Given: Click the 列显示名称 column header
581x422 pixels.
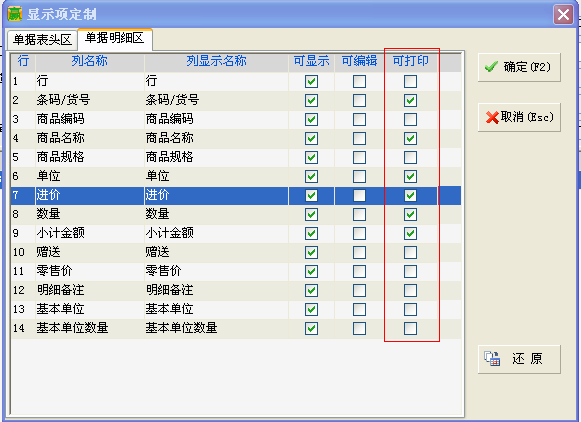Looking at the screenshot, I should 216,61.
